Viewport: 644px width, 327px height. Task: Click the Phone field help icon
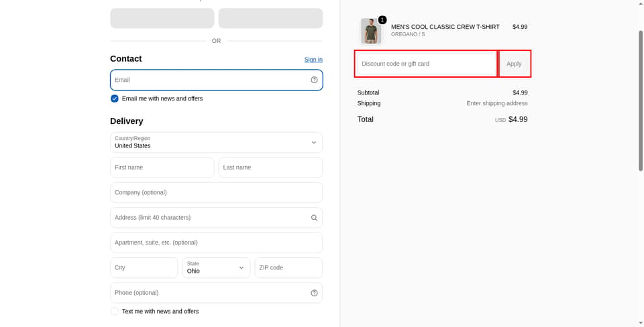(314, 293)
